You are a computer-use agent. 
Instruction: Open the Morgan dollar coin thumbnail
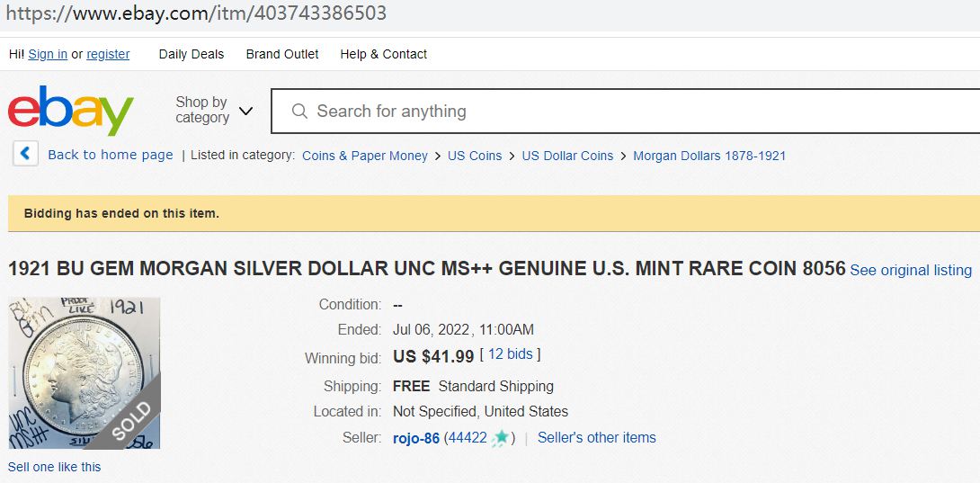85,372
